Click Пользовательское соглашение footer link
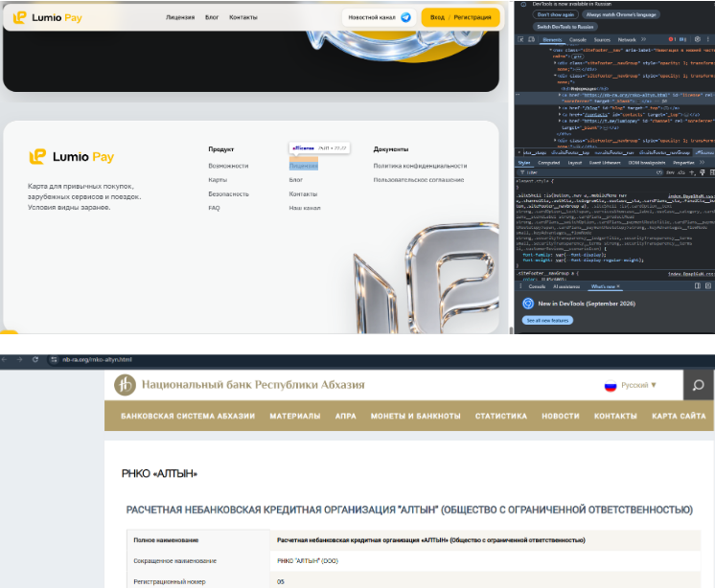Image resolution: width=715 pixels, height=588 pixels. [419, 180]
